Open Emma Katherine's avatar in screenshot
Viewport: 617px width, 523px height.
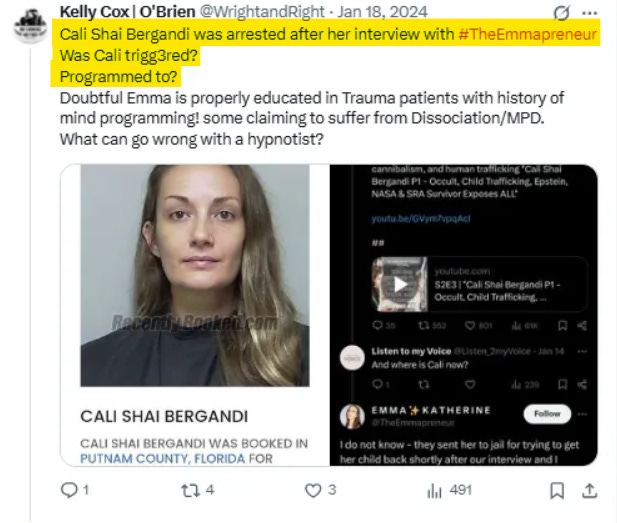352,416
